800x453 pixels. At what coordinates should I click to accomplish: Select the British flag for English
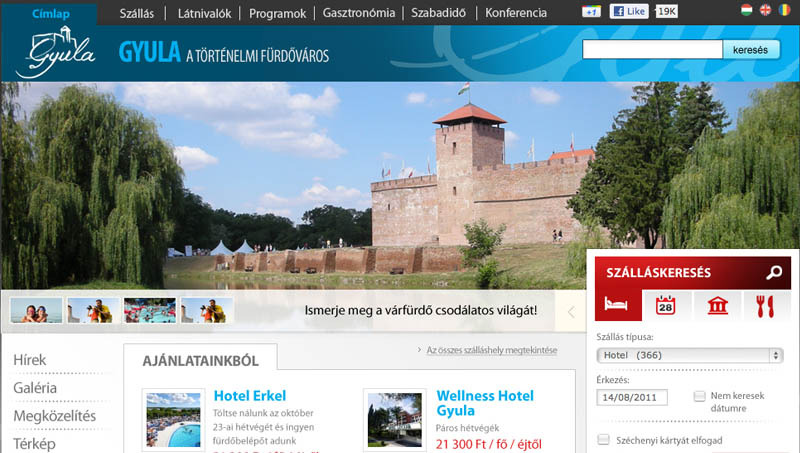point(765,11)
